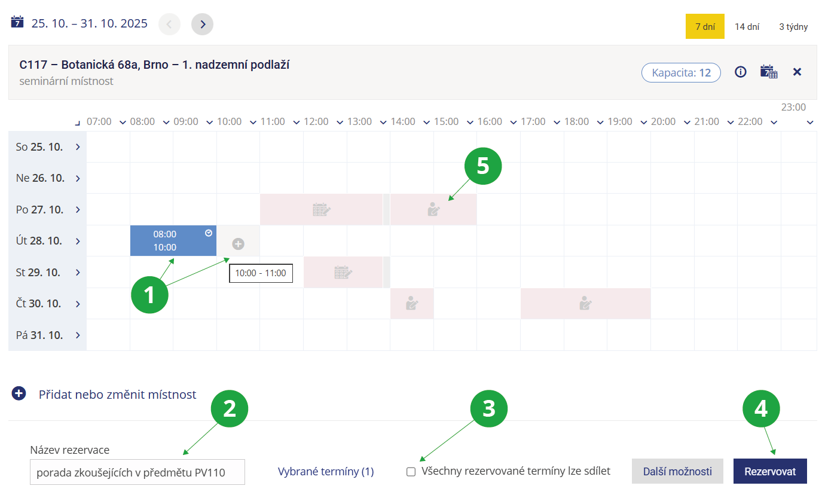Click the check mark on the blue 08:00 reservation

(209, 233)
